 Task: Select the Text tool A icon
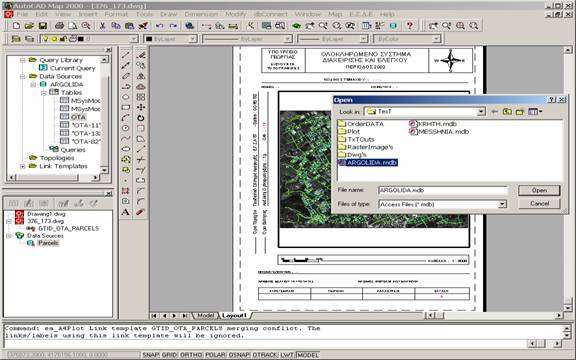[x=126, y=212]
